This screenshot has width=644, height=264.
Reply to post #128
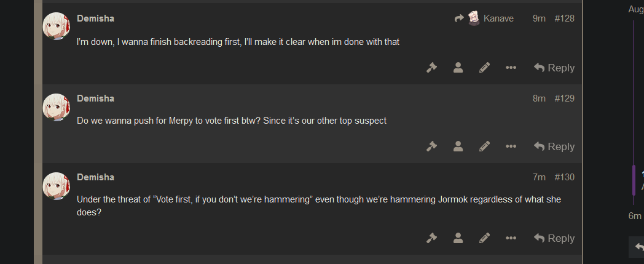(554, 68)
